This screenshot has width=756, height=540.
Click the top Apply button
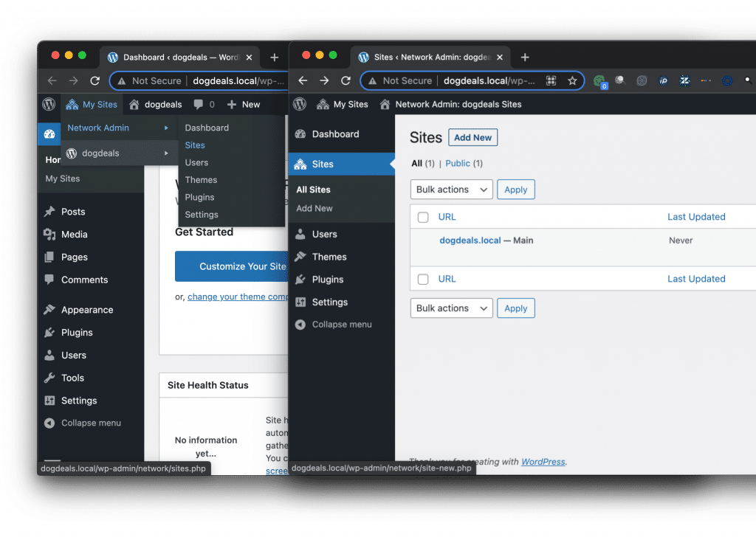515,190
